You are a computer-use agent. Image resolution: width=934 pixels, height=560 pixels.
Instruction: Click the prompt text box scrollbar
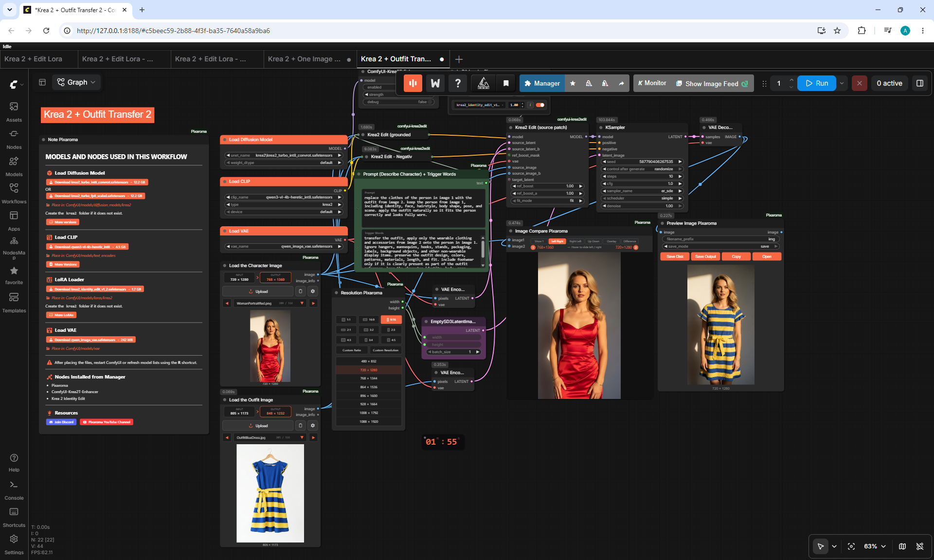[483, 250]
